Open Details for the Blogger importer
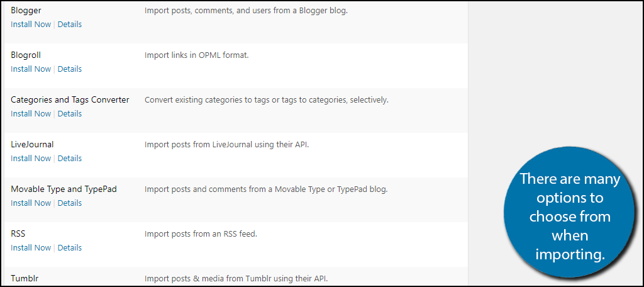This screenshot has width=644, height=287. (69, 25)
